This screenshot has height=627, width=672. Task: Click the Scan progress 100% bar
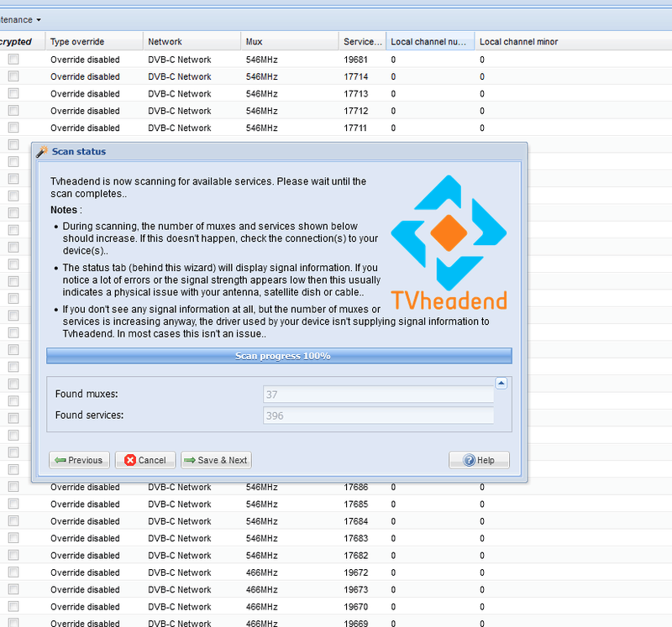279,356
